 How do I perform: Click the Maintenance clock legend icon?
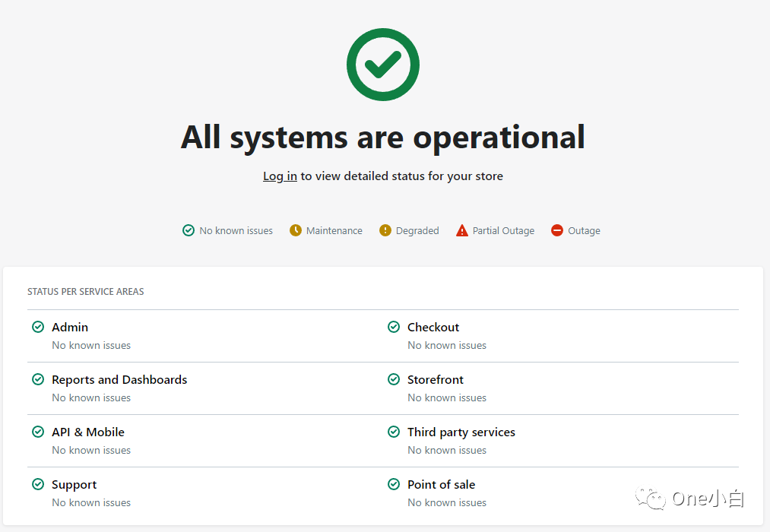point(296,230)
